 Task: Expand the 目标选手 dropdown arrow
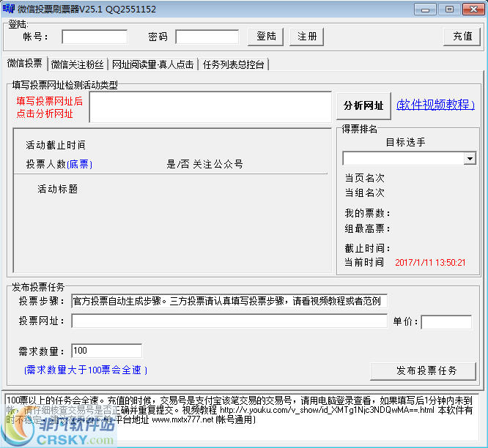[470, 159]
